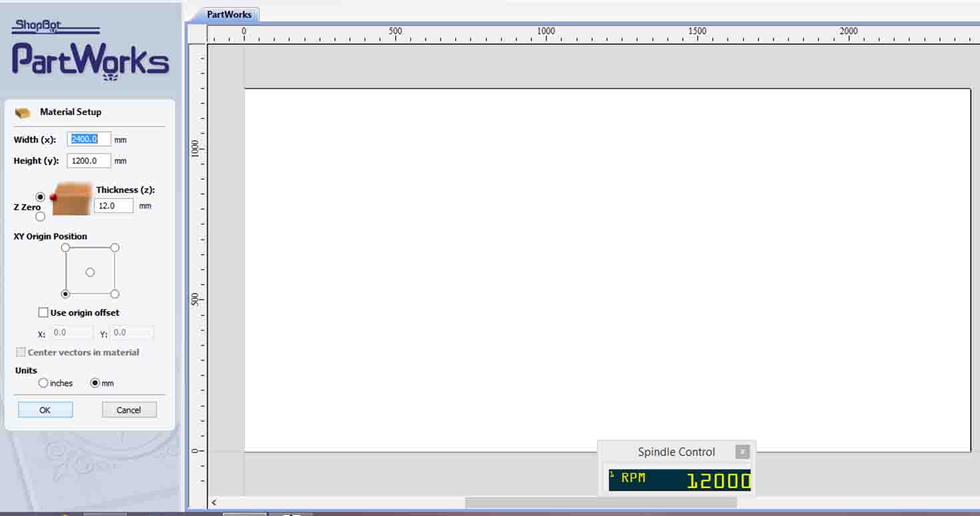Confirm material setup with OK
This screenshot has height=516, width=980.
(45, 410)
